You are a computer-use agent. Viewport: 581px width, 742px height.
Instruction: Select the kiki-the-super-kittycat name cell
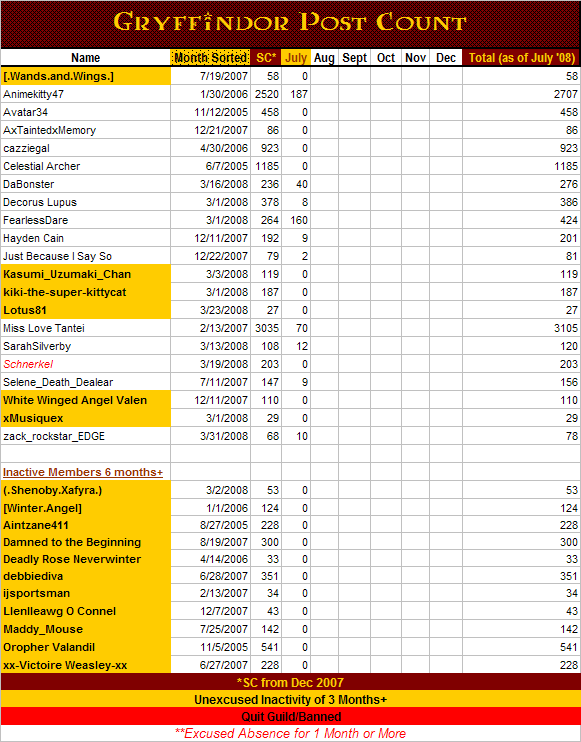[x=86, y=292]
